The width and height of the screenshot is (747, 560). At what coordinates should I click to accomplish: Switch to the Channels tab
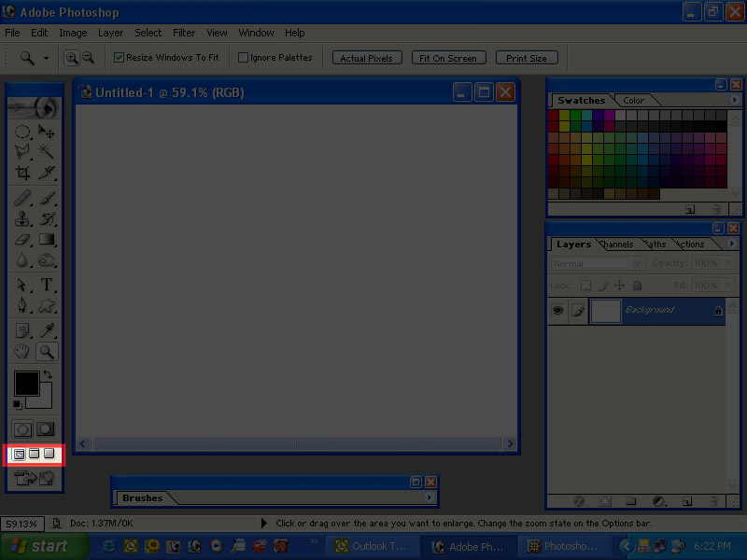tap(617, 245)
